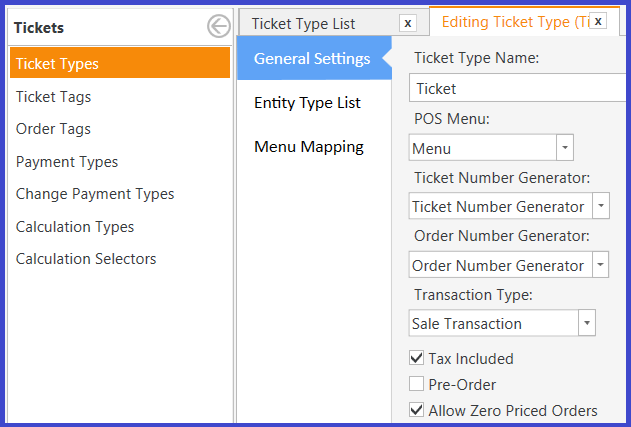Collapse Tickets panel with back arrow icon
The image size is (631, 427).
click(219, 27)
